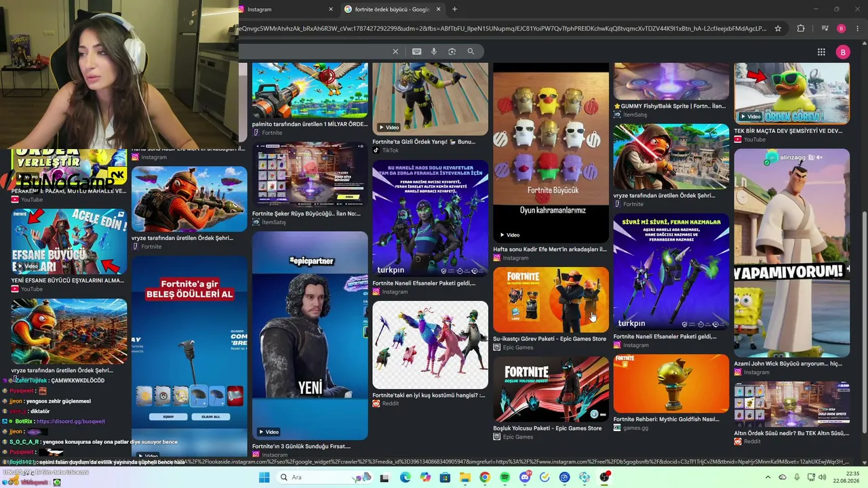
Task: Open Spotify from the taskbar
Action: 505,477
